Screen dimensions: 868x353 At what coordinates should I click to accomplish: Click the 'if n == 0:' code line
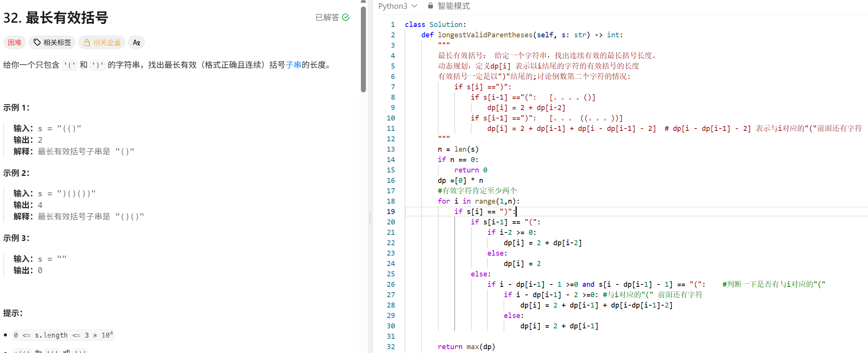tap(458, 160)
